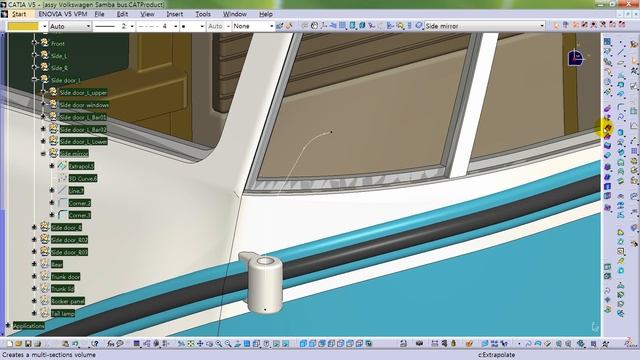Image resolution: width=640 pixels, height=360 pixels.
Task: Click the Formula fx icon
Action: [x=111, y=344]
